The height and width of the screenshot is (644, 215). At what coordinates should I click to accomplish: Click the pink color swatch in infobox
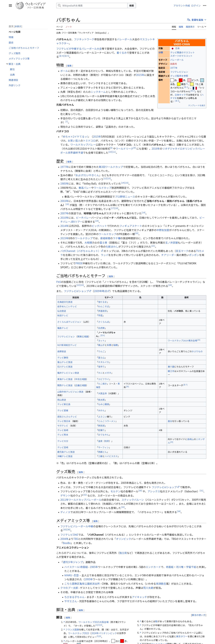click(x=190, y=80)
